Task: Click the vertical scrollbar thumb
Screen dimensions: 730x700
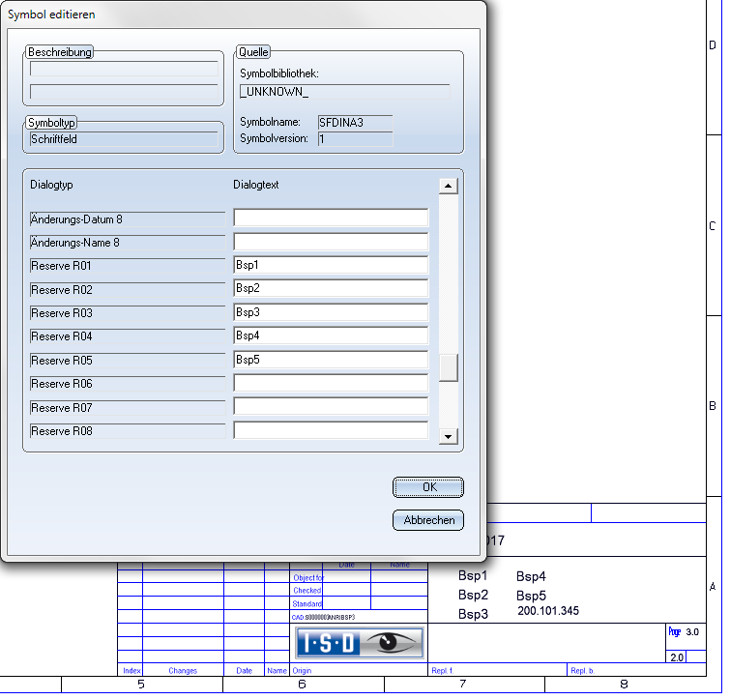Action: point(448,368)
